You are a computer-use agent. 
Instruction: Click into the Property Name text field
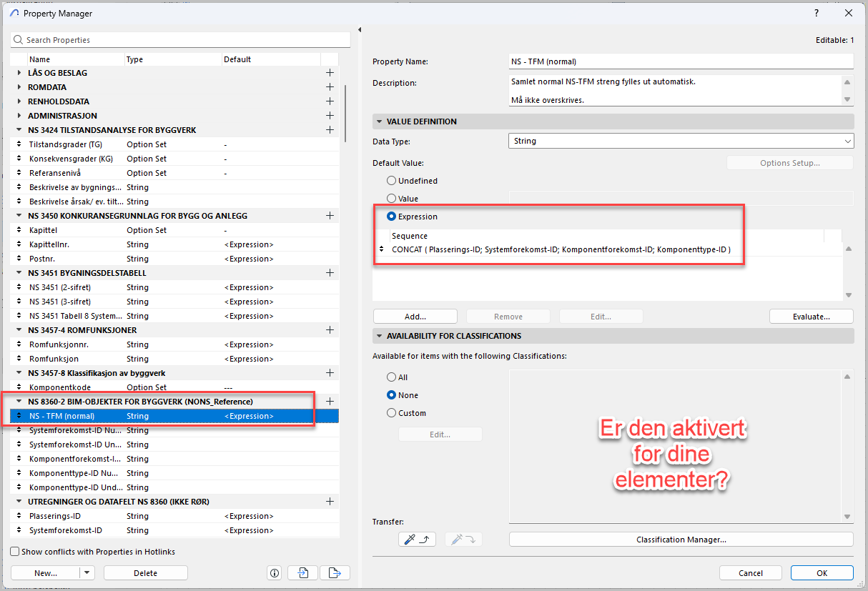tap(681, 61)
